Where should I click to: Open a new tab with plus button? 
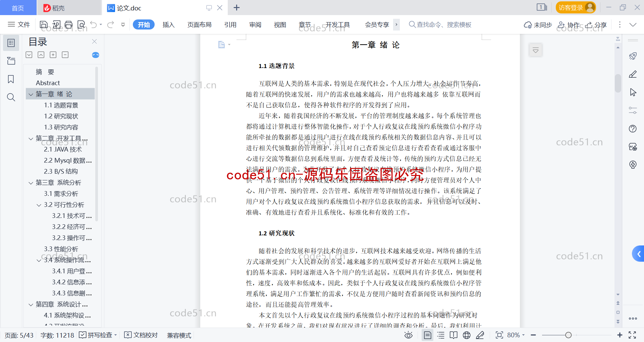(x=236, y=7)
